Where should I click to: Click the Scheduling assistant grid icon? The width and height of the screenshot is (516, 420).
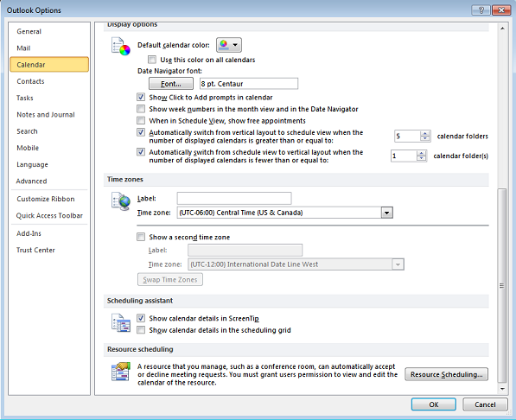(121, 323)
